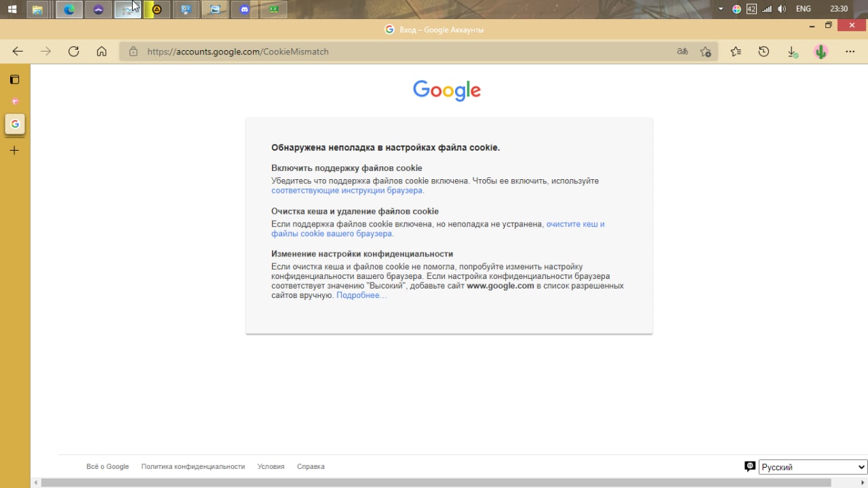Open the network signal tray icon
Screen dimensions: 868x488
[767, 10]
